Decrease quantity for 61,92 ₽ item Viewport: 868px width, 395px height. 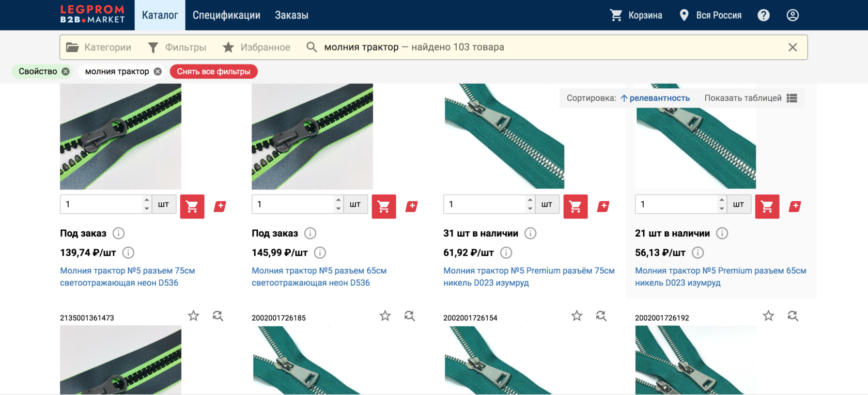(530, 209)
